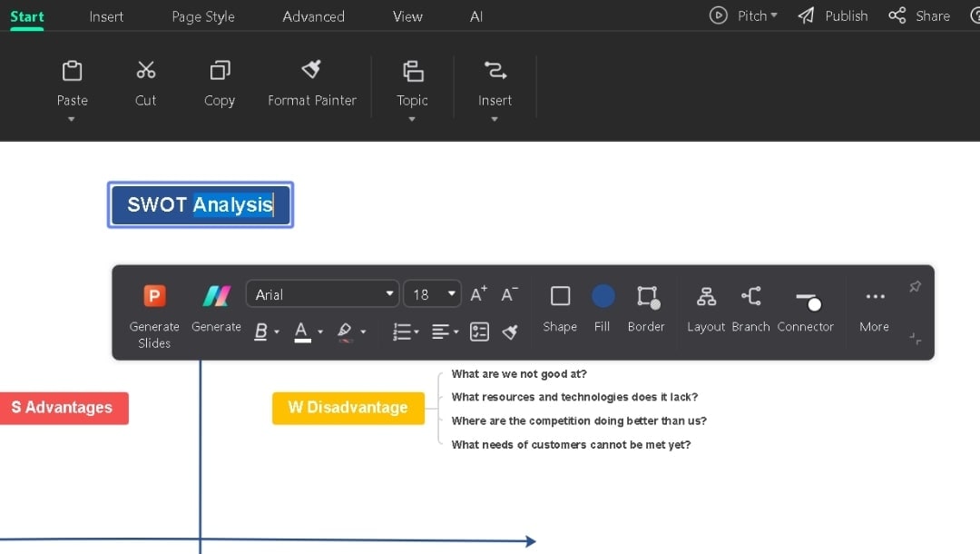Viewport: 980px width, 554px height.
Task: Expand the Pitch dropdown arrow
Action: [x=774, y=15]
